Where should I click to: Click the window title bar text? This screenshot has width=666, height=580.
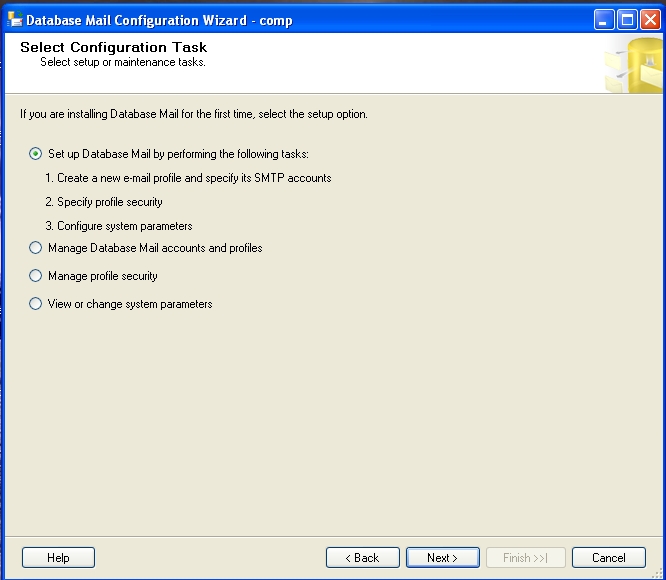(158, 20)
